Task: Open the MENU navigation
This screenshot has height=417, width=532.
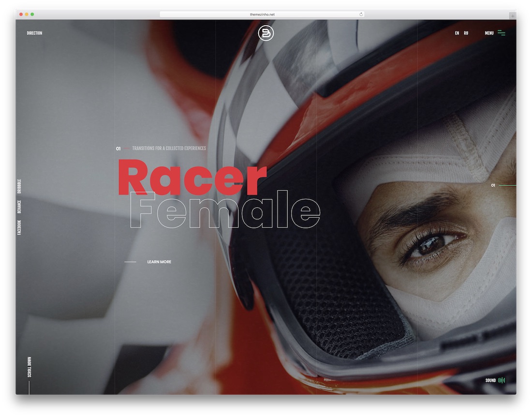Action: pos(489,32)
